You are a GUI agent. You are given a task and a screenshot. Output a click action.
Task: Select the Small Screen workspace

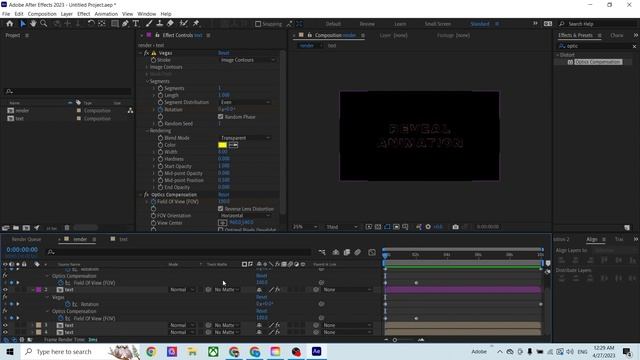pyautogui.click(x=438, y=24)
